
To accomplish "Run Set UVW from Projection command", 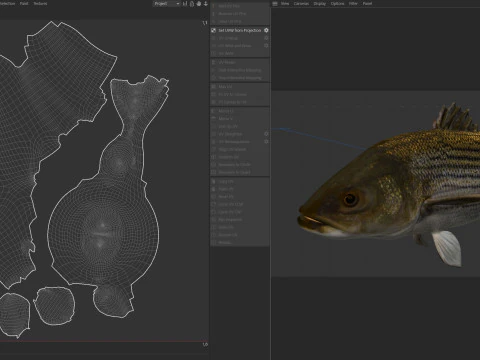I will click(239, 30).
